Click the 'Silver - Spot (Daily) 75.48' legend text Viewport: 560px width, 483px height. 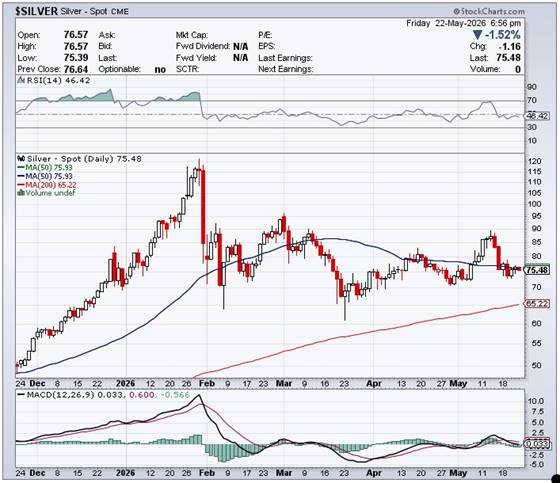tap(84, 159)
